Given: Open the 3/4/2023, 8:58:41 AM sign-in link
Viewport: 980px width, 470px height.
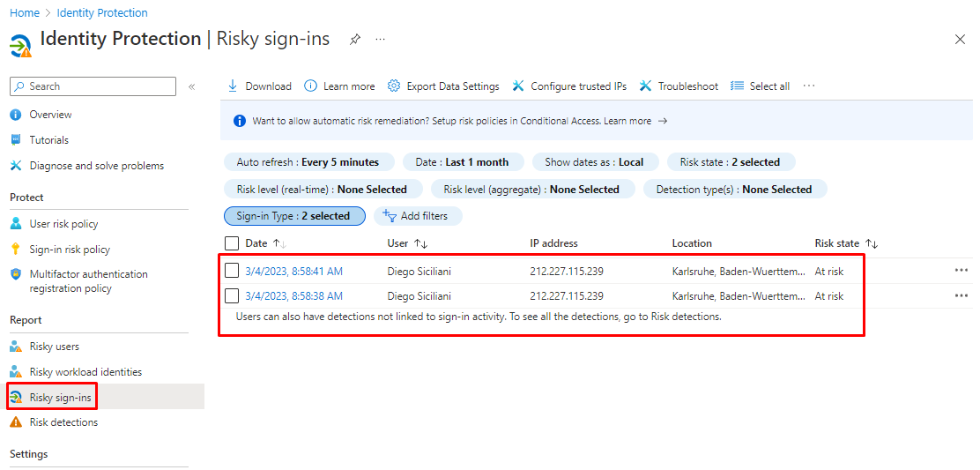Looking at the screenshot, I should click(293, 271).
